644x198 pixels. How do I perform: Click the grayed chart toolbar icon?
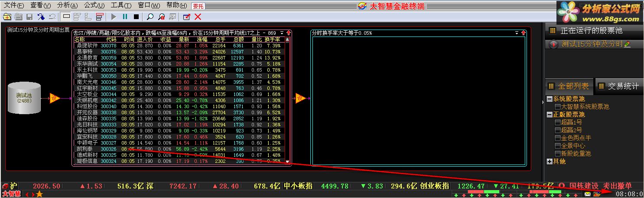pyautogui.click(x=172, y=17)
